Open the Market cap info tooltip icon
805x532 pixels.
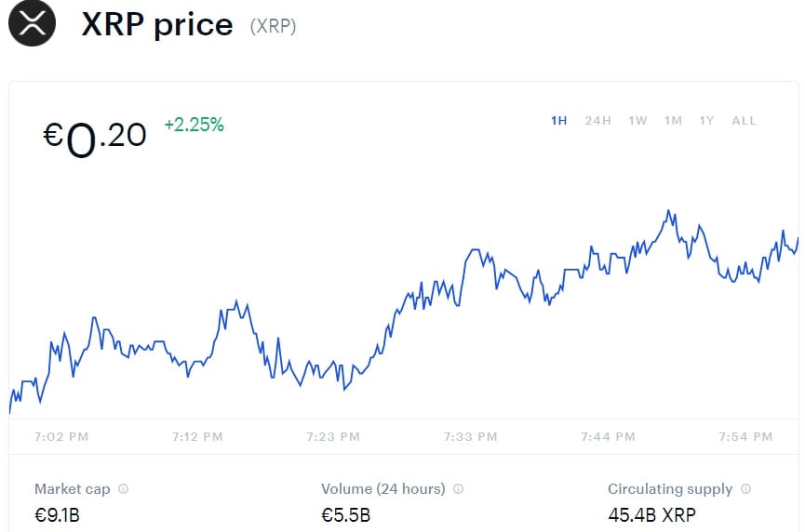point(124,489)
